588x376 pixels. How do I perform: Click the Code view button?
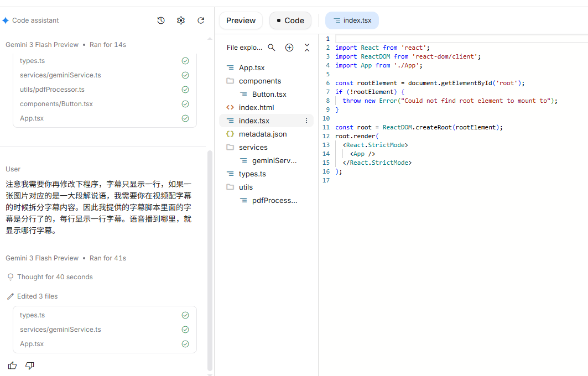[x=290, y=20]
